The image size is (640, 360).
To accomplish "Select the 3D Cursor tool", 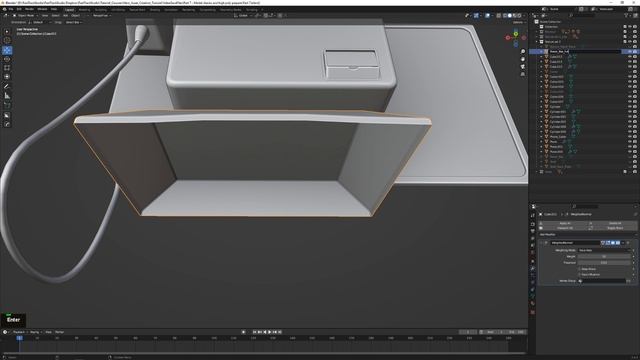I will pyautogui.click(x=7, y=40).
